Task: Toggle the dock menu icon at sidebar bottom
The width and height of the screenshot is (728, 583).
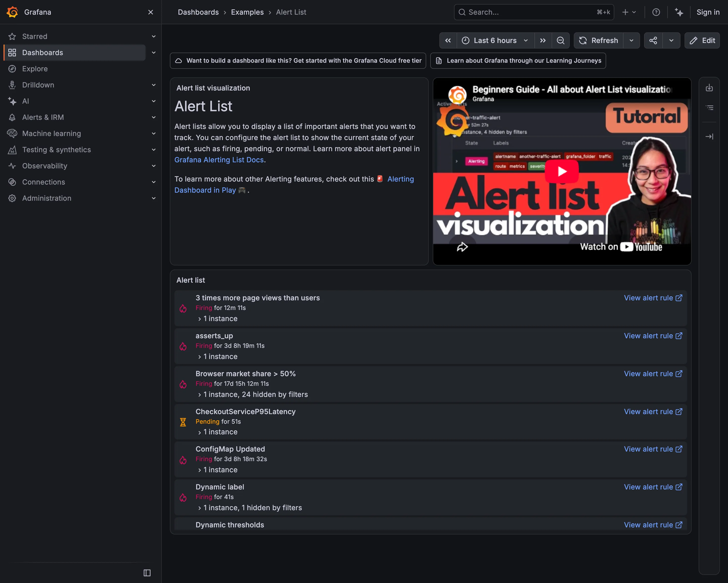Action: [147, 573]
